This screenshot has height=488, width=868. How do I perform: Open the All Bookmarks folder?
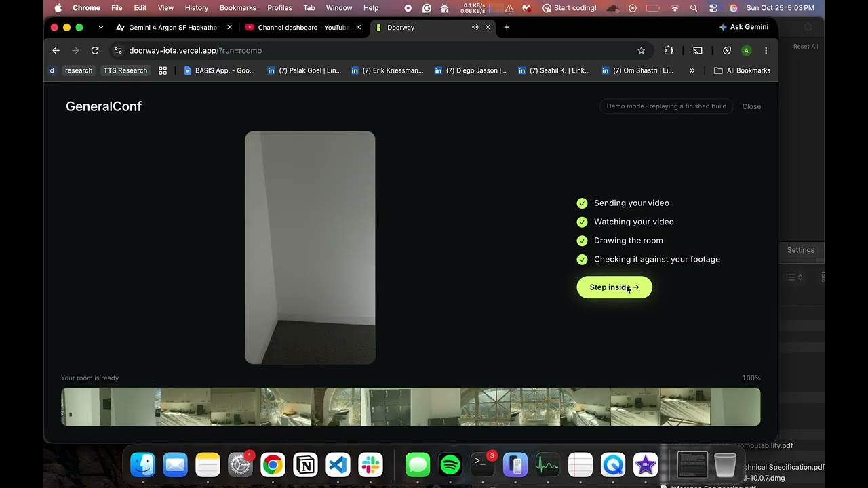tap(742, 70)
